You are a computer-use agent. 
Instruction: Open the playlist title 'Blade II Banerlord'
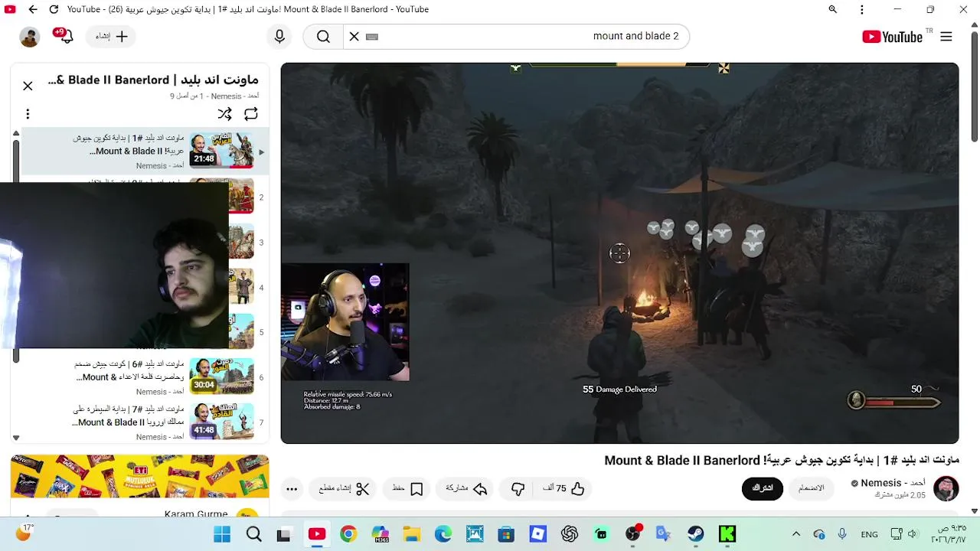coord(153,80)
